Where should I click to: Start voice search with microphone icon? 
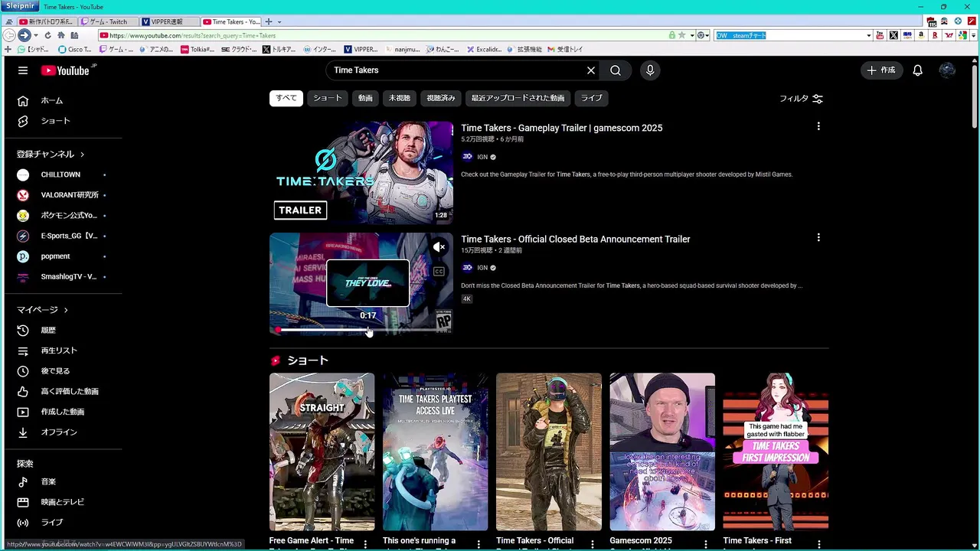(x=650, y=70)
